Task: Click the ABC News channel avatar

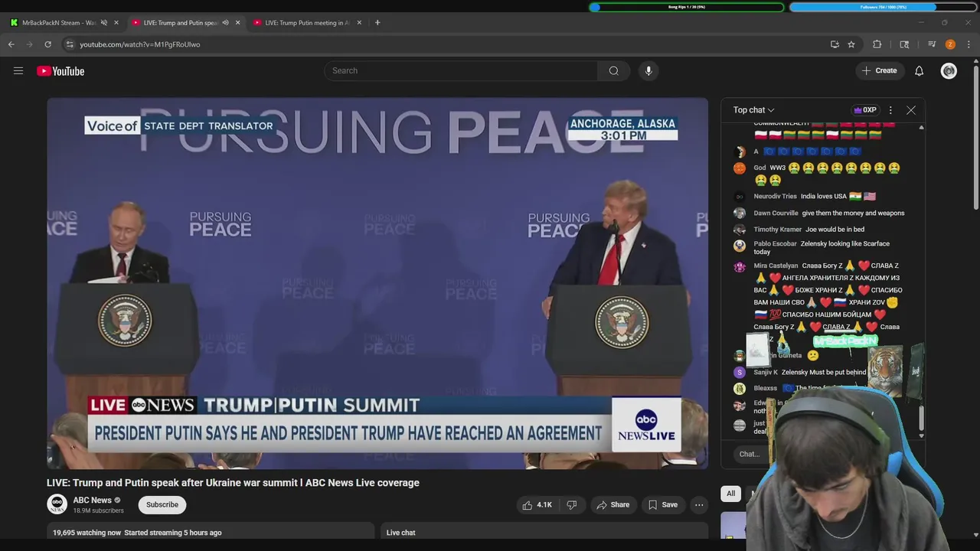Action: [57, 504]
